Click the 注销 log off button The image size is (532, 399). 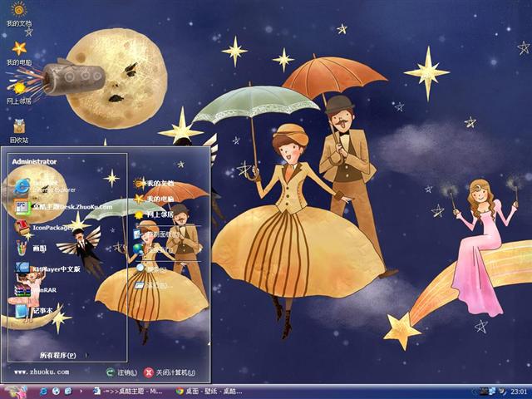tap(121, 372)
